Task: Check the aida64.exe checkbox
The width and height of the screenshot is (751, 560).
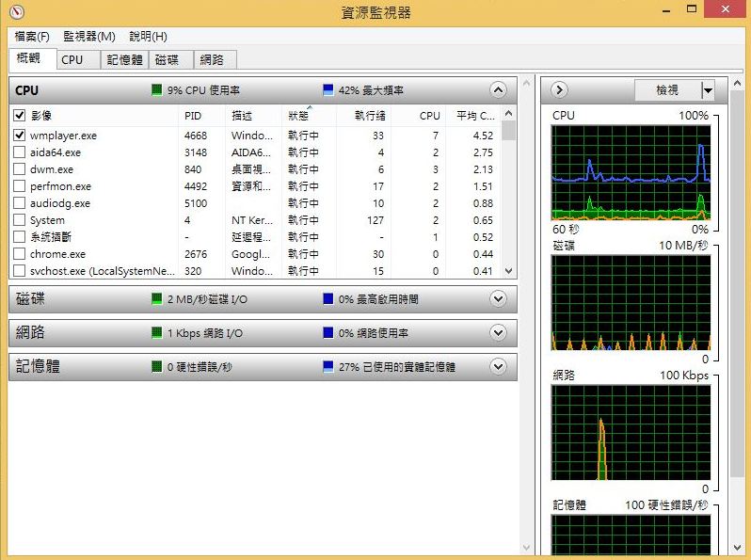Action: (19, 152)
